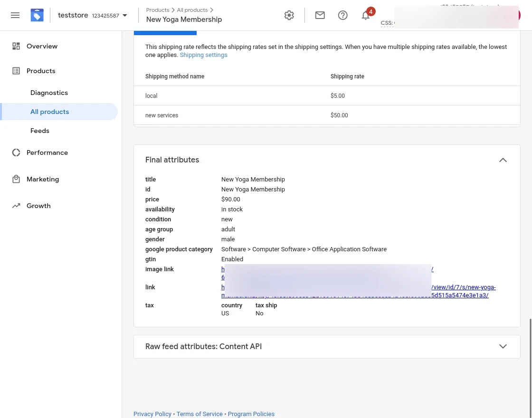
Task: Open the Privacy Policy link
Action: 152,414
